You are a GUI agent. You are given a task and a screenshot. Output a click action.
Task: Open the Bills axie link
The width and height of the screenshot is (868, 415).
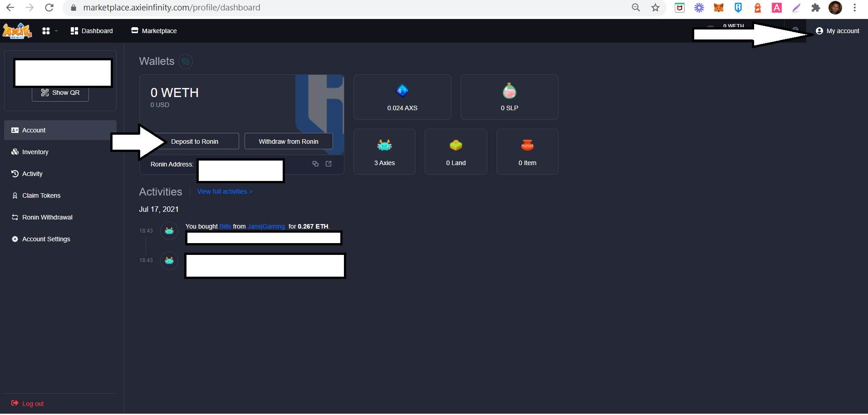pyautogui.click(x=225, y=226)
